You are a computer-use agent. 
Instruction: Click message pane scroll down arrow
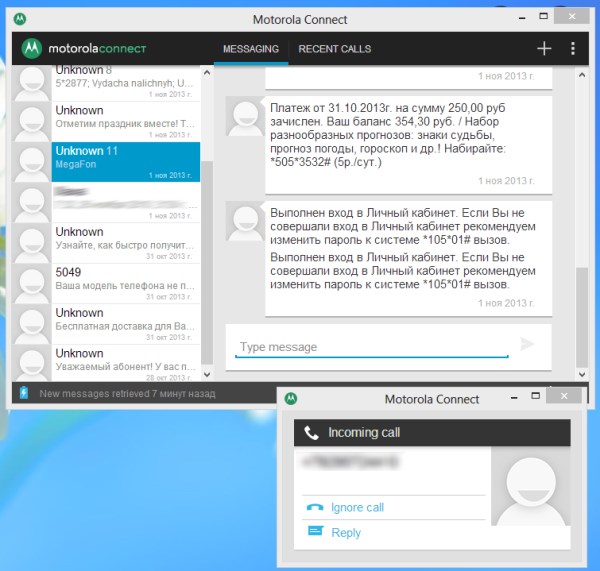coord(582,374)
